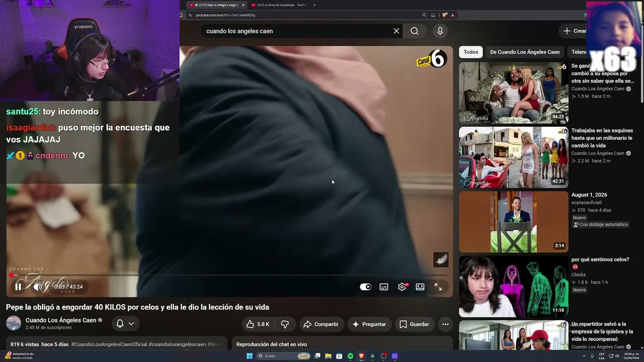Open Spotify from the taskbar

click(351, 356)
